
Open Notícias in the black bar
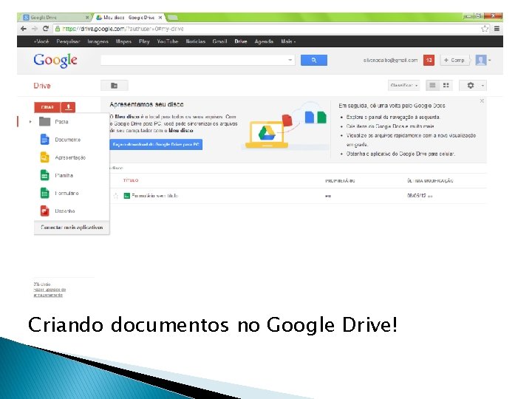click(x=195, y=41)
